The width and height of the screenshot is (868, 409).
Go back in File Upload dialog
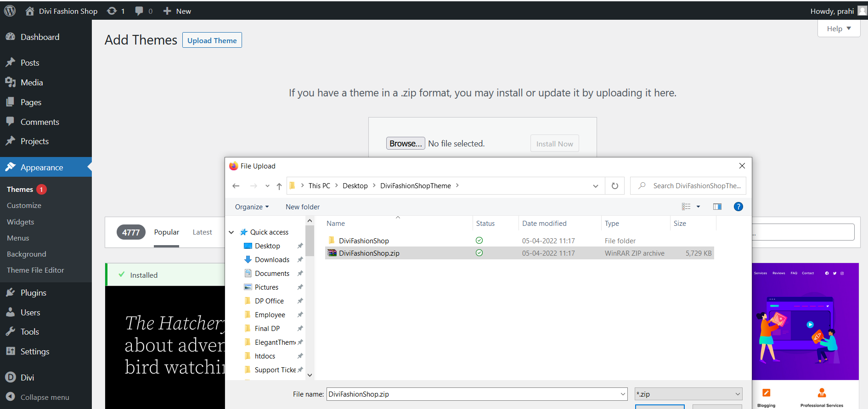[x=236, y=186]
